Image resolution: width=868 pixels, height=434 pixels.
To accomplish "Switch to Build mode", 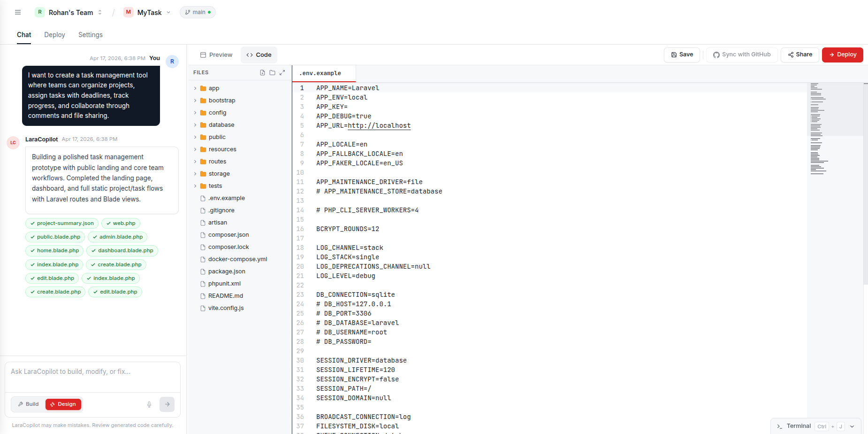I will [28, 404].
